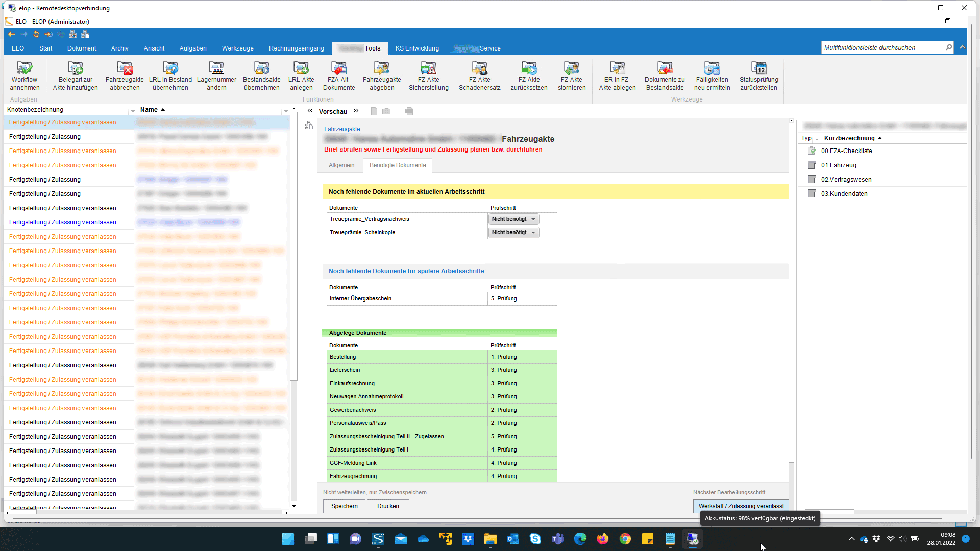Open the 03.Kundendaten folder
This screenshot has height=551, width=980.
[844, 194]
